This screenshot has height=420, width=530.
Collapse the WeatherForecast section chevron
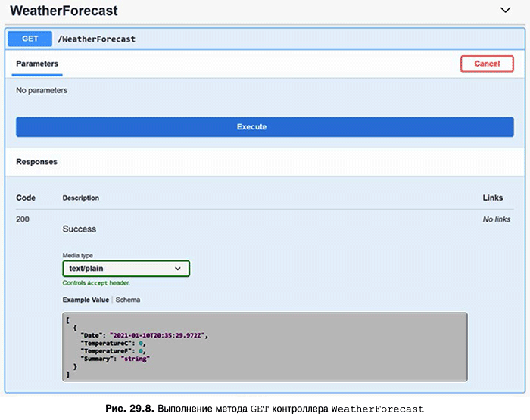coord(507,11)
